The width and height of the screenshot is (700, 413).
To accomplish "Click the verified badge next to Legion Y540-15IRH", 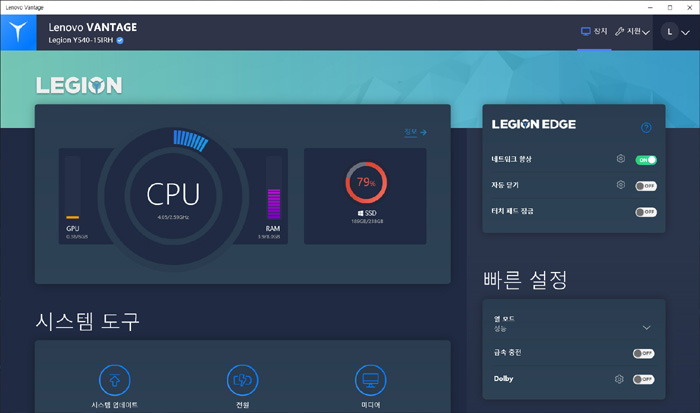I will 120,40.
